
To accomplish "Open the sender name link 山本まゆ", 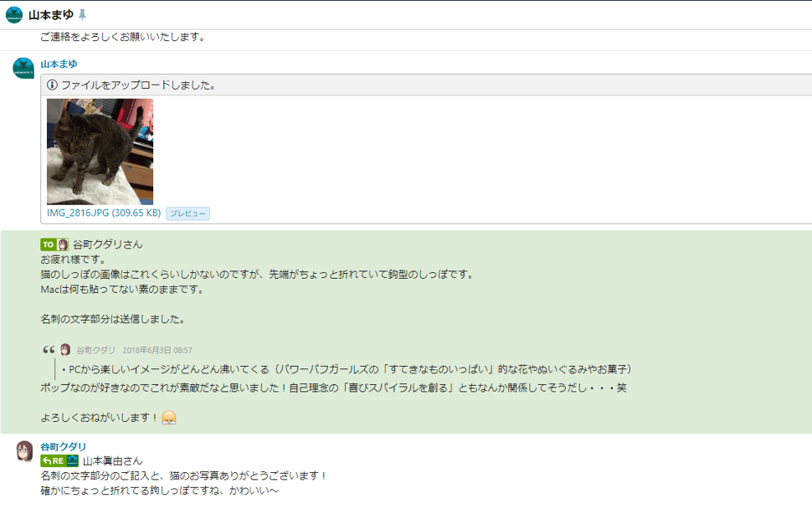I will 59,64.
